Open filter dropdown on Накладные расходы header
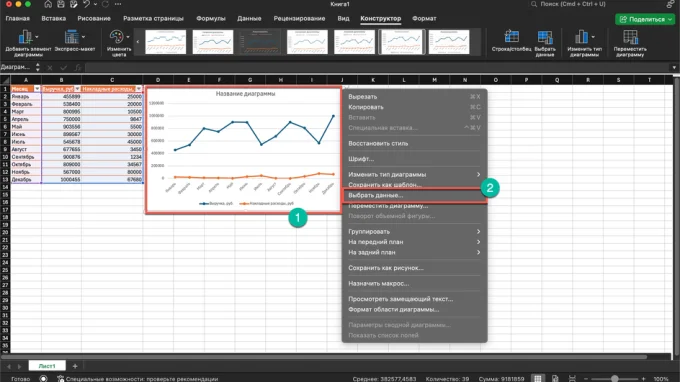Screen dimensions: 680x382 tap(139, 89)
